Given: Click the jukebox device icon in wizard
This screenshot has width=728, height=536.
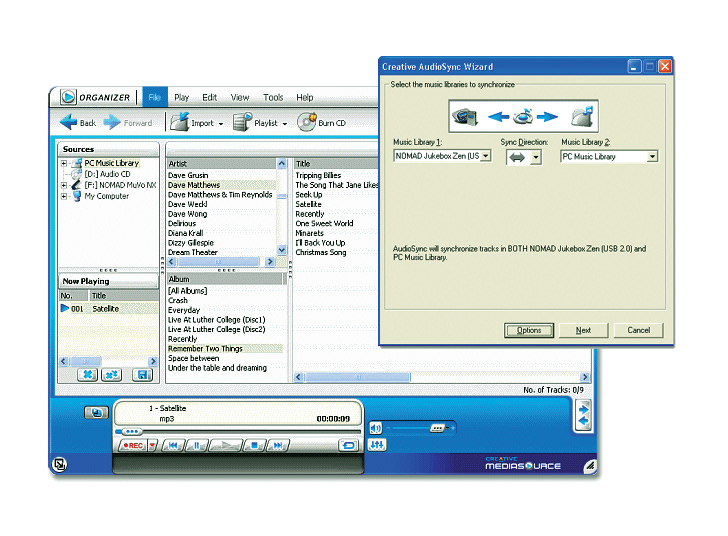Looking at the screenshot, I should tap(465, 116).
